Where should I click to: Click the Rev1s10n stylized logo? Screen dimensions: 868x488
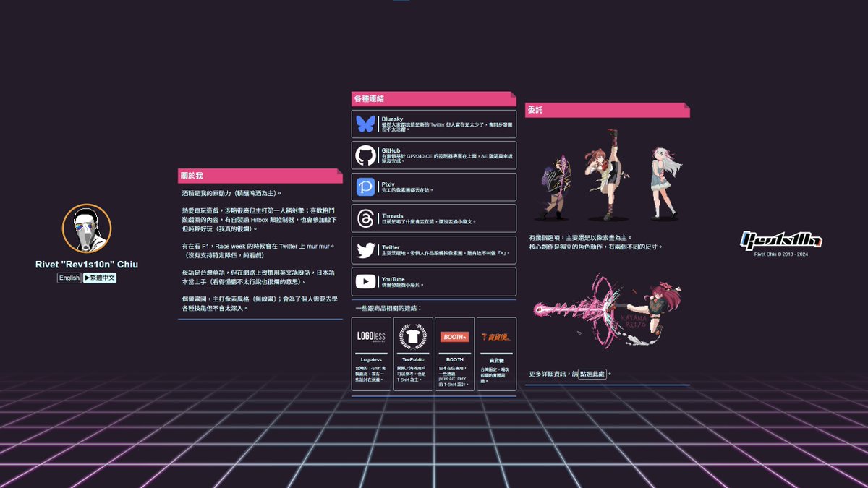(x=781, y=240)
